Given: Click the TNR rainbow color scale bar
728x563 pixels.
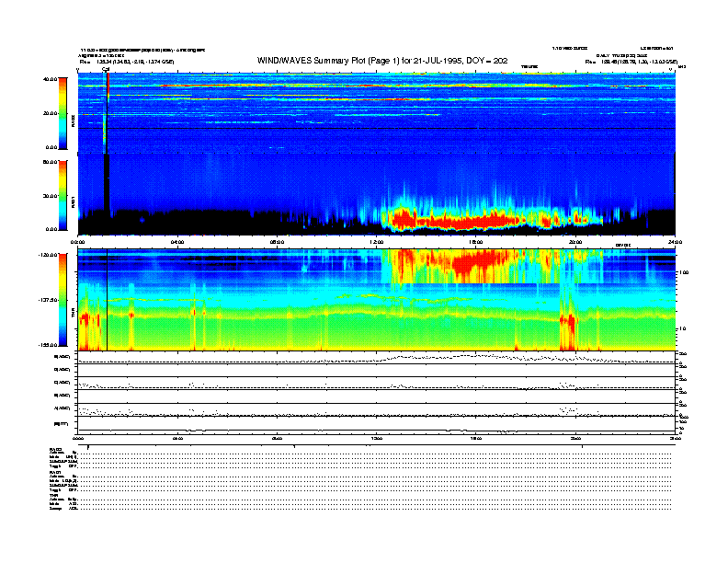Looking at the screenshot, I should coord(63,300).
